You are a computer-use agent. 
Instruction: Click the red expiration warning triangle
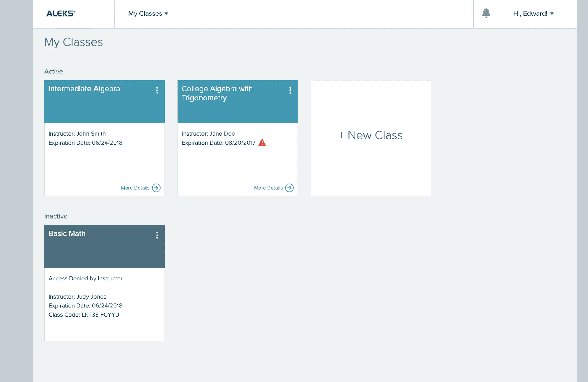pos(262,143)
